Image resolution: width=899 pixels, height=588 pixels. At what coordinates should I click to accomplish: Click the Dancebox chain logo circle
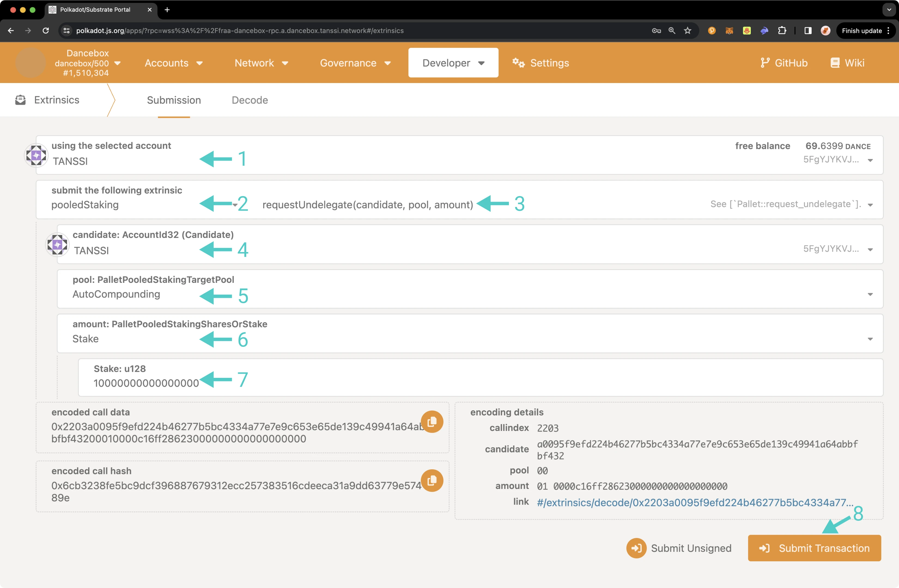point(30,63)
